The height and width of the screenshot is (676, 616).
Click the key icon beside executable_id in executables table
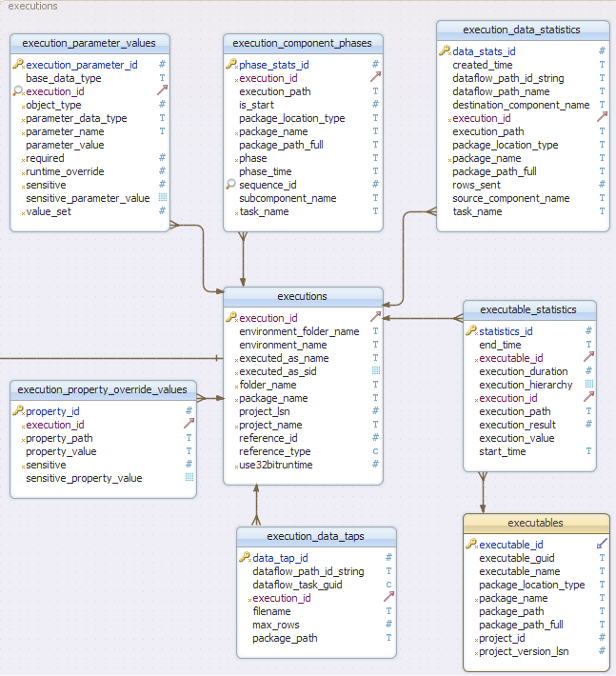tap(471, 545)
